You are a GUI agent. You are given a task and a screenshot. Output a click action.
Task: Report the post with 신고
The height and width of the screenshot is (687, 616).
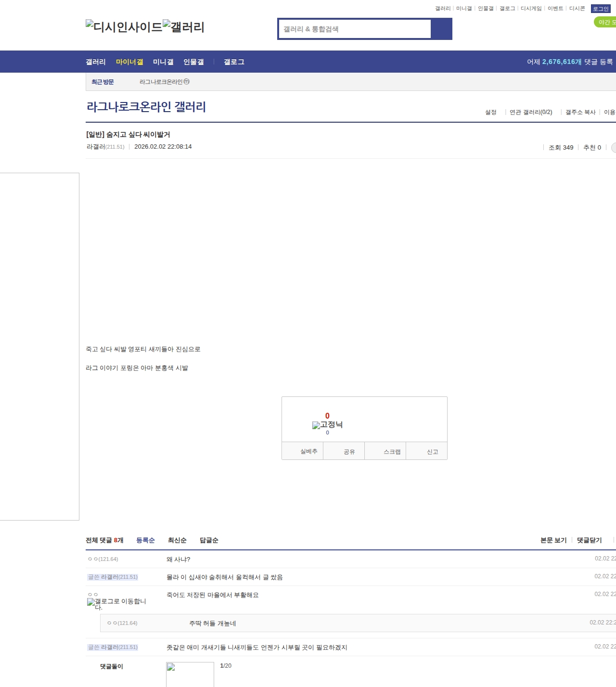(x=427, y=451)
